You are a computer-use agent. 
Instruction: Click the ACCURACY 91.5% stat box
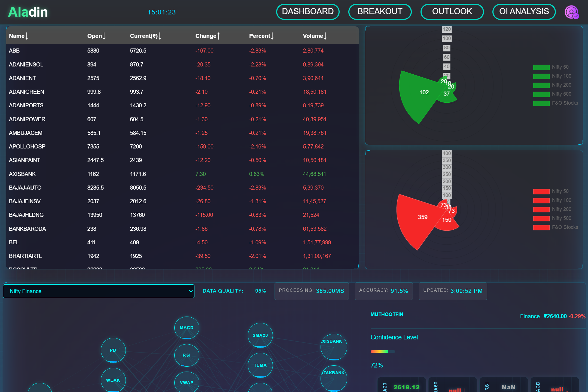tap(384, 291)
